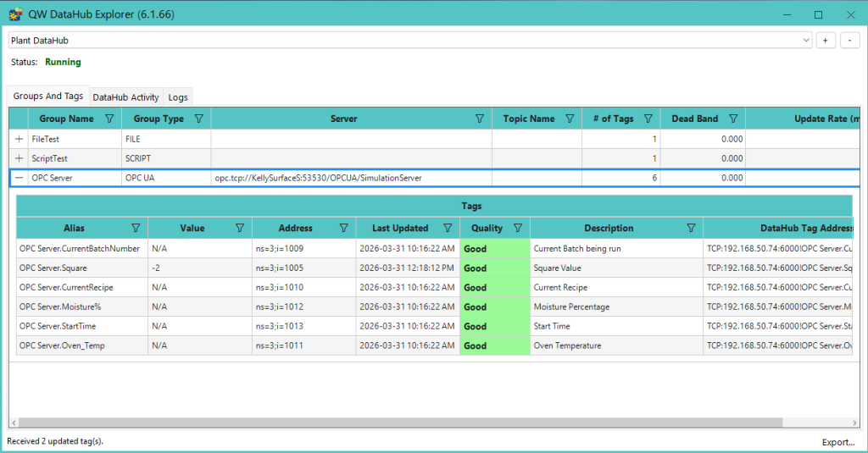Select the OPC Server.Moisture% alias cell
Screen dimensions: 868x453
coord(82,307)
